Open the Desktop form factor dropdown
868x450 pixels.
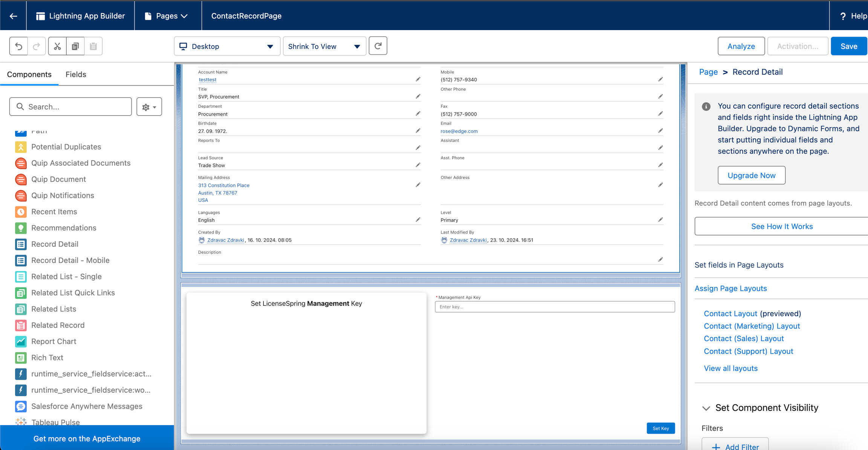[x=227, y=46]
